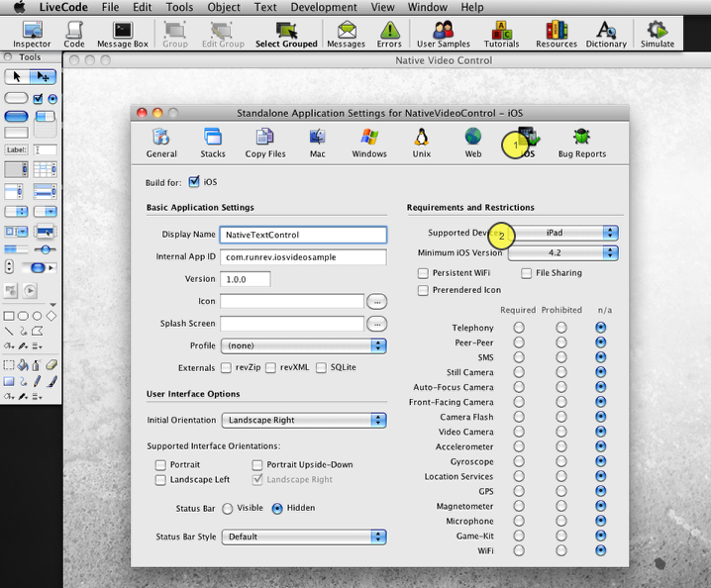Check the Portrait orientation checkbox
The width and height of the screenshot is (711, 588).
[x=160, y=464]
